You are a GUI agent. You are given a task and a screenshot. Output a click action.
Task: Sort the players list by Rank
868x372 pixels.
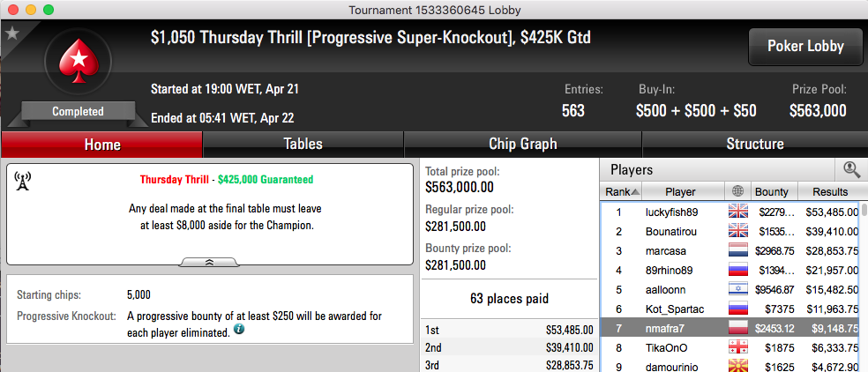pos(622,191)
